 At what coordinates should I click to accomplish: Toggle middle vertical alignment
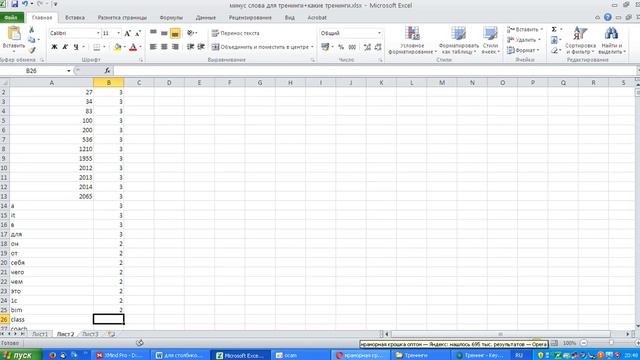164,33
